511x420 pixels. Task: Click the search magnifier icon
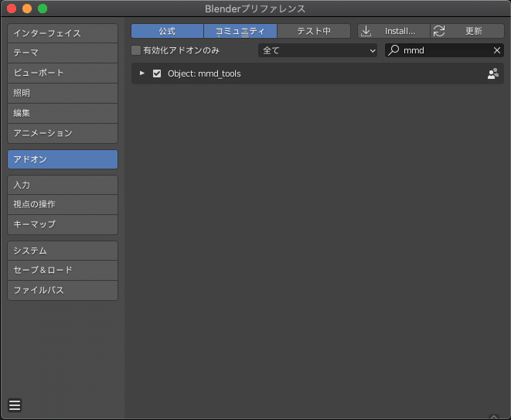tap(393, 50)
